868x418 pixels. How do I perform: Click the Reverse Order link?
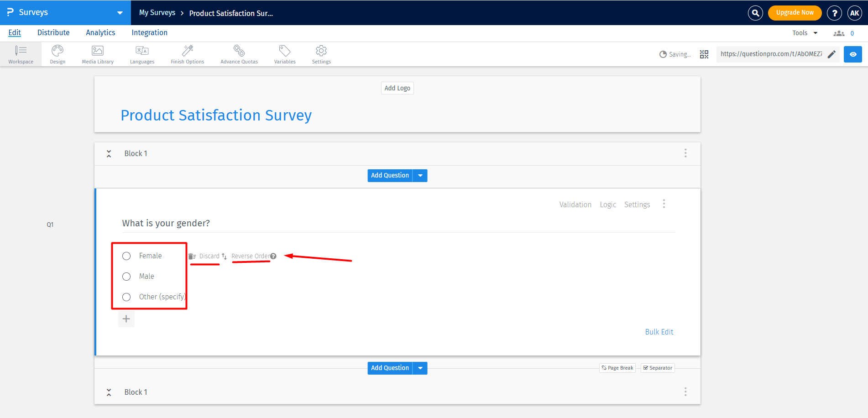tap(250, 256)
